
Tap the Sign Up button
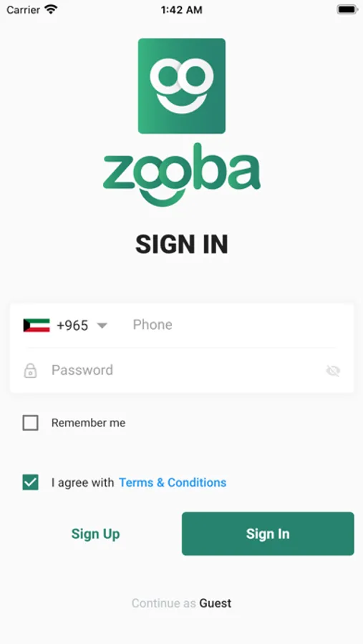point(95,534)
